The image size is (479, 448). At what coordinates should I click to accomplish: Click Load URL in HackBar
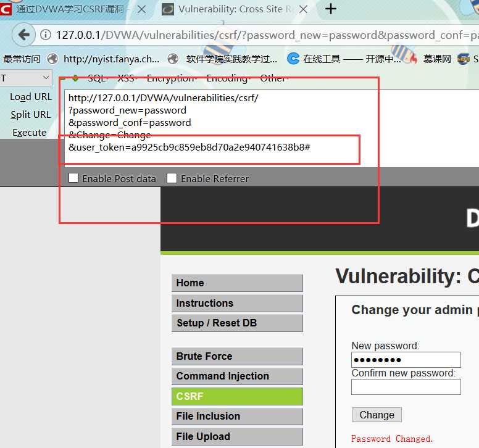tap(31, 97)
